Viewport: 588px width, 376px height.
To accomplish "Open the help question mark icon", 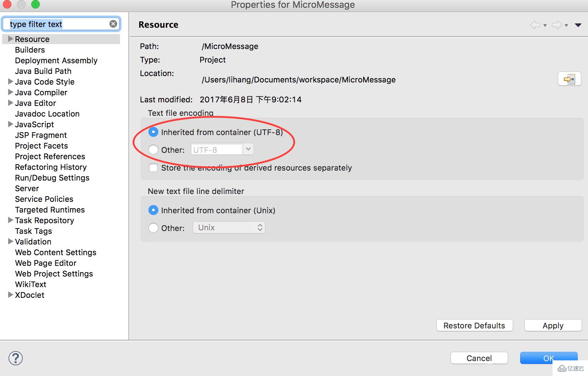I will click(x=16, y=358).
